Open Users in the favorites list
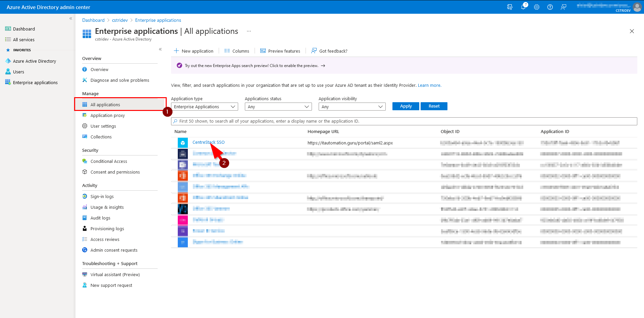Image resolution: width=644 pixels, height=318 pixels. (x=18, y=72)
